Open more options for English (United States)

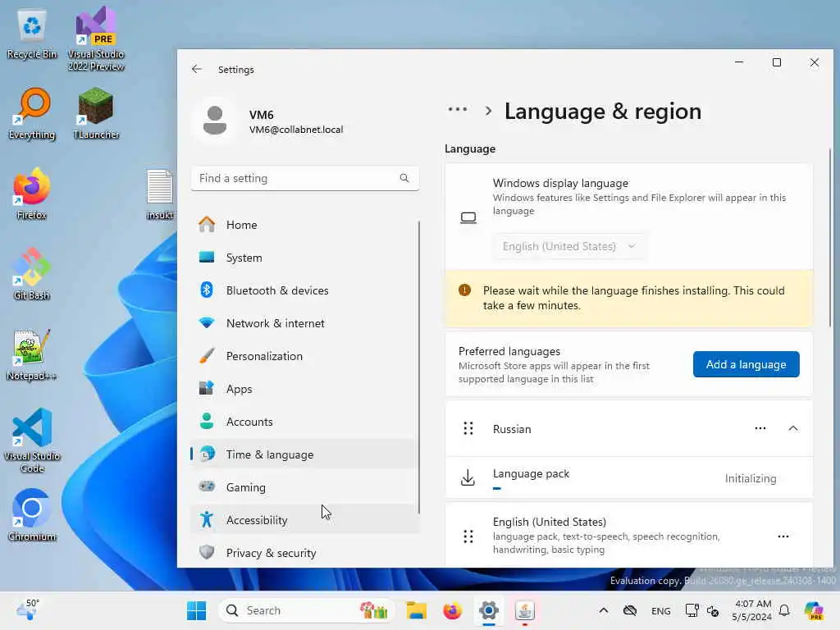click(x=783, y=536)
